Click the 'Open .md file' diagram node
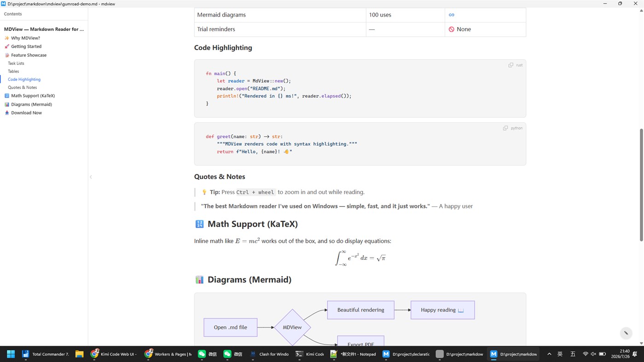The image size is (644, 362). 231,328
